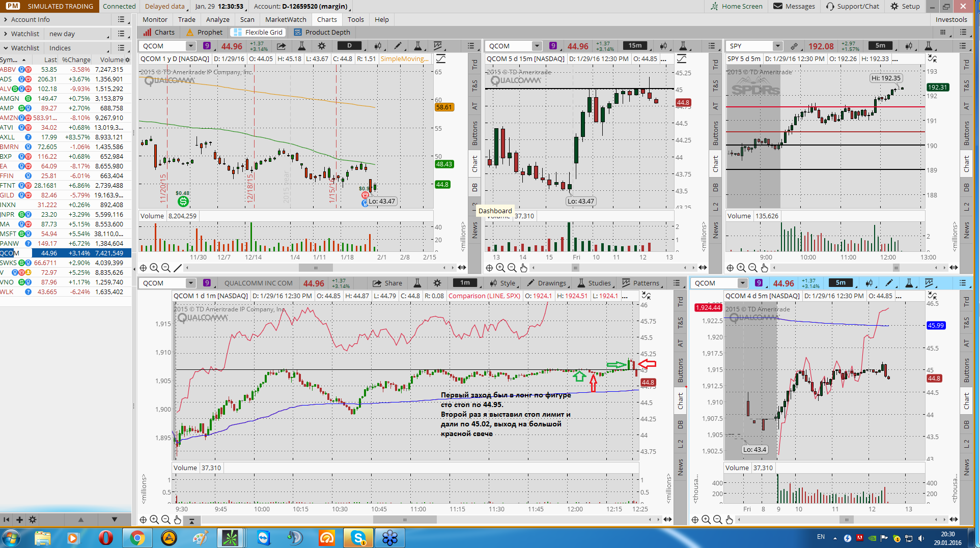Screen dimensions: 980x548
Task: Open the Monitor main tab
Action: [155, 19]
